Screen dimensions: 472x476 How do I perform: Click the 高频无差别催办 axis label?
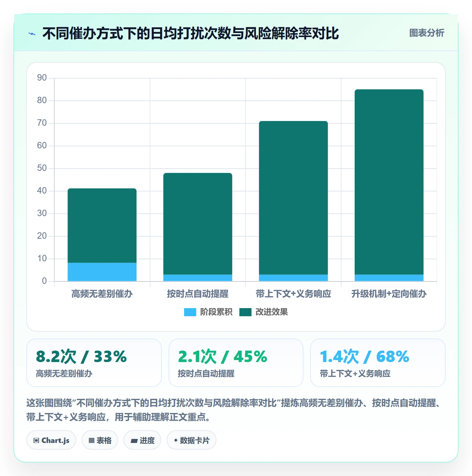102,294
